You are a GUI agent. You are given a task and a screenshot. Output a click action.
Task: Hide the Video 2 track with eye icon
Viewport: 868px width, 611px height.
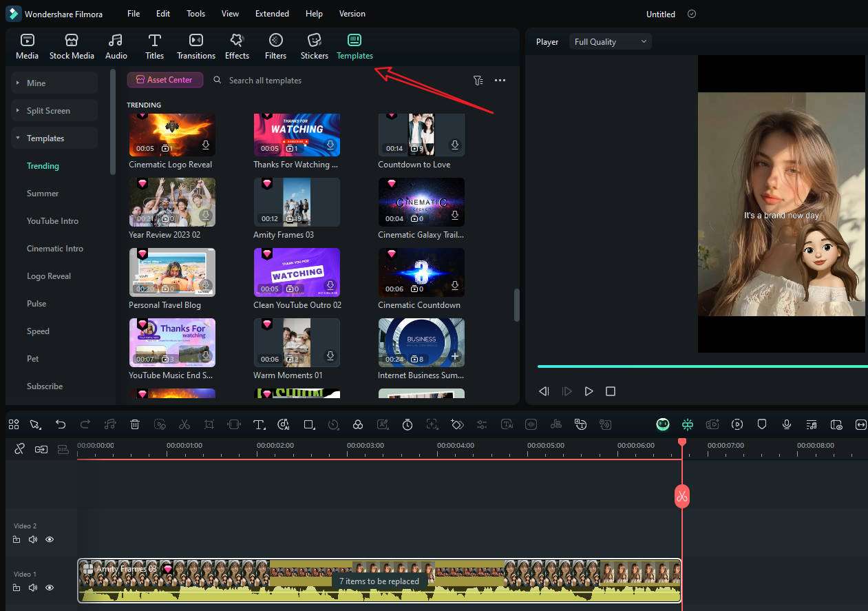tap(50, 539)
